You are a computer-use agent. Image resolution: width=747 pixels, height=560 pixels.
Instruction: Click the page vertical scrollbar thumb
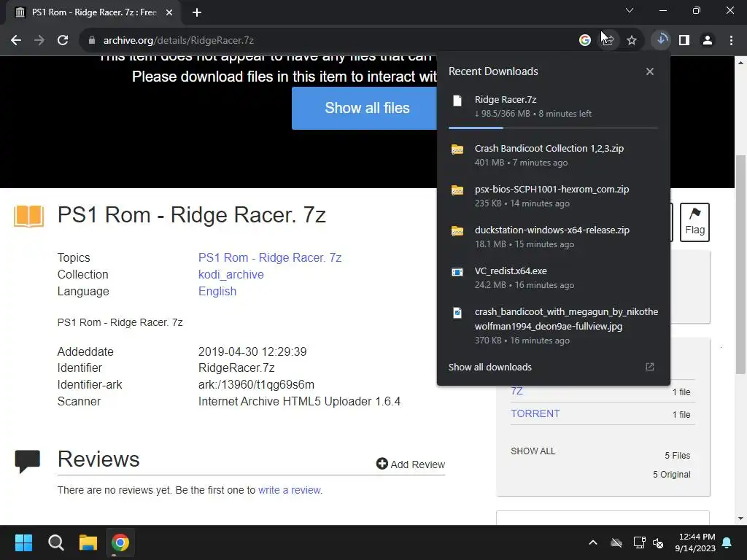(740, 264)
